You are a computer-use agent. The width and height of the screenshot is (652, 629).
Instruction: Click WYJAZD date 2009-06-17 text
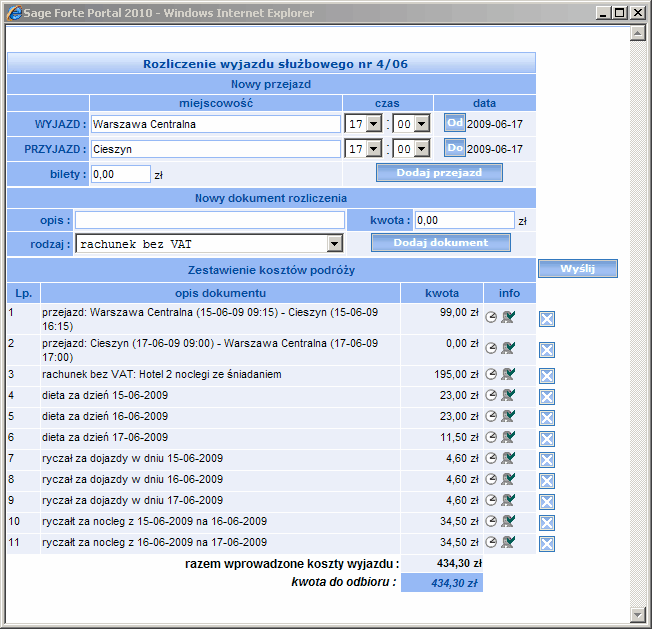(494, 124)
